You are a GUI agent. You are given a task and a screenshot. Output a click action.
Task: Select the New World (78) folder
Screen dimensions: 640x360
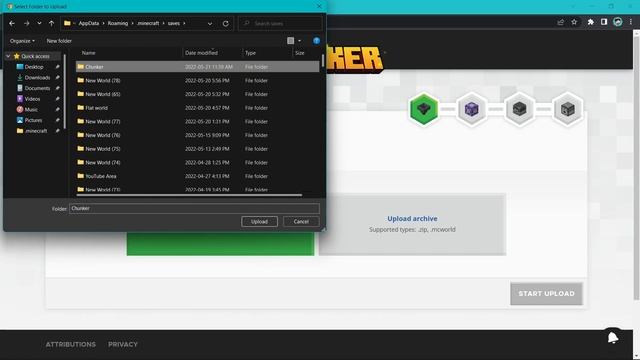click(198, 80)
